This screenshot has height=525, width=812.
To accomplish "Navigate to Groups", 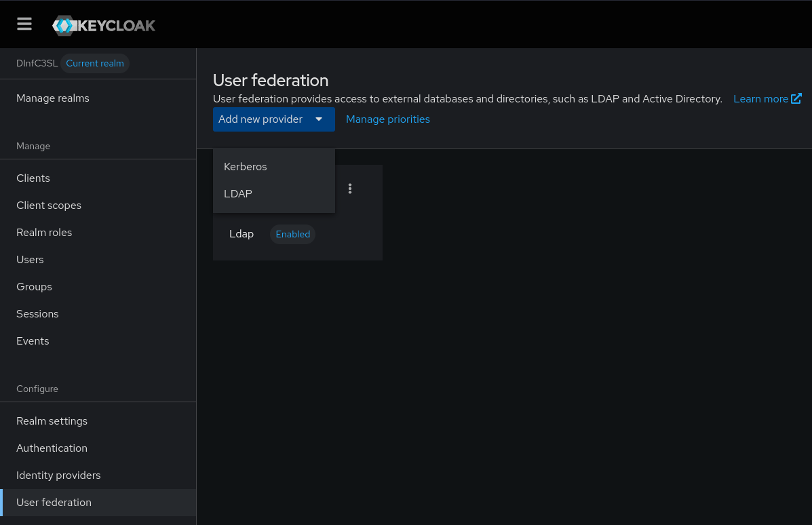I will (x=34, y=286).
